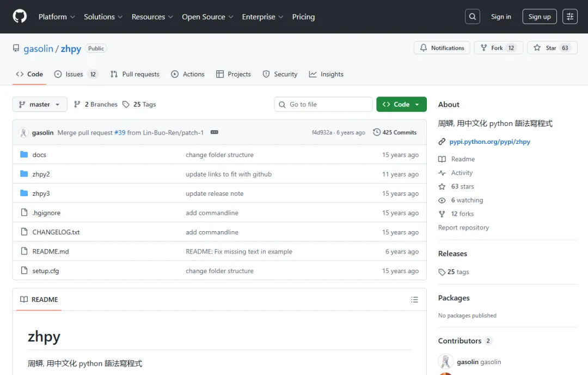The height and width of the screenshot is (375, 588).
Task: Open commit 'update links to fit with github'
Action: point(229,174)
